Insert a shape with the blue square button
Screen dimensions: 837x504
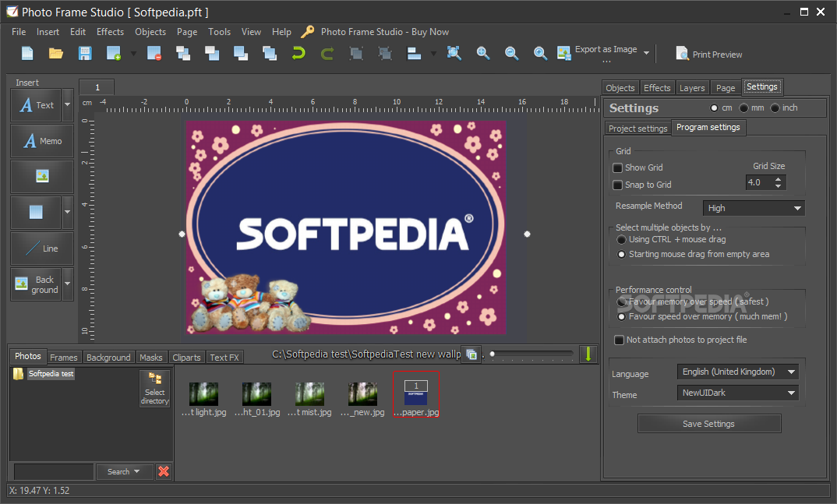[x=36, y=212]
